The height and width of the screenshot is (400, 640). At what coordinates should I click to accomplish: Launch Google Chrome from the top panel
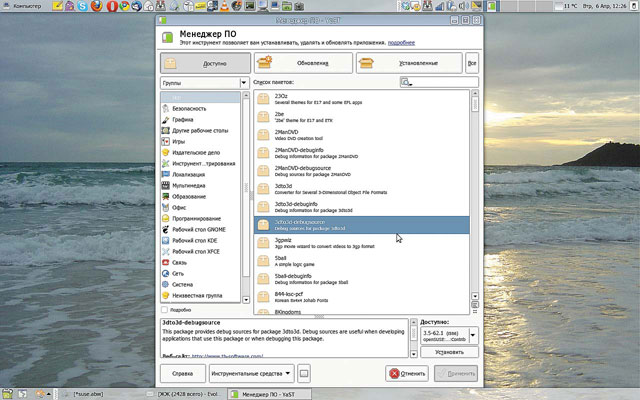point(124,6)
